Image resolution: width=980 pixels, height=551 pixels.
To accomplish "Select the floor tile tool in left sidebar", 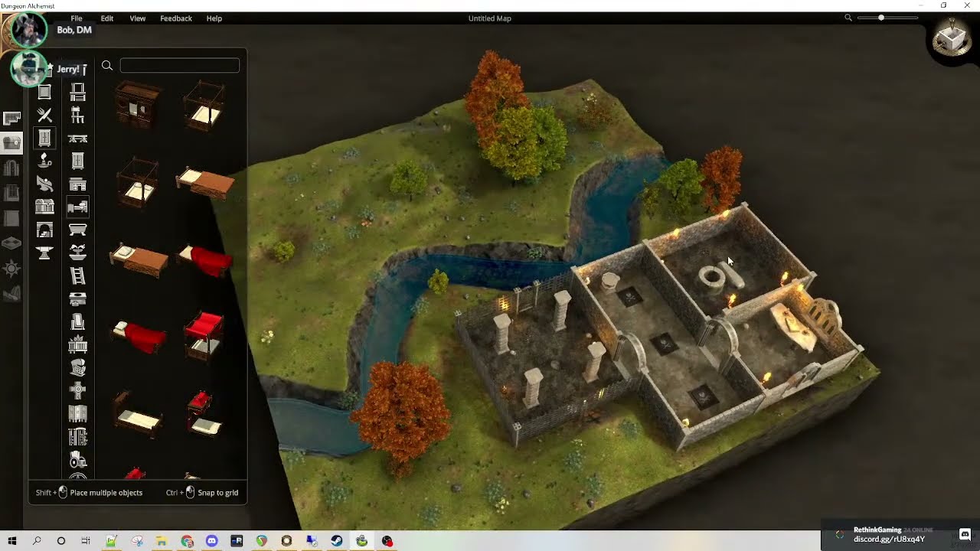I will [x=11, y=243].
